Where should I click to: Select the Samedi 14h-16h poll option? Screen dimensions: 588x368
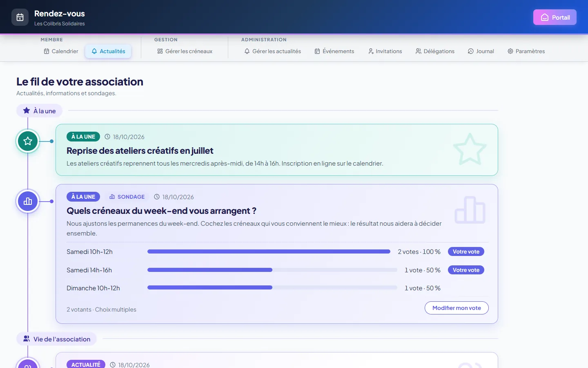click(89, 270)
